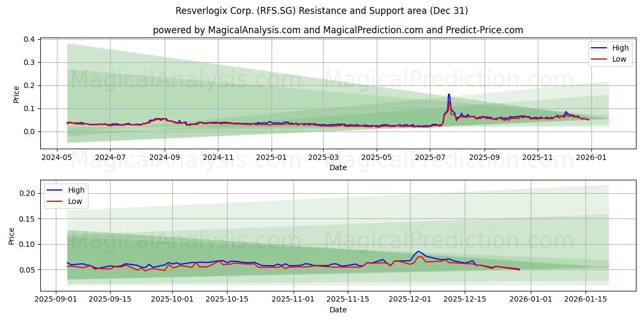Click the '2025-03' x-axis label
Screen dimensions: 644x322
pyautogui.click(x=323, y=157)
